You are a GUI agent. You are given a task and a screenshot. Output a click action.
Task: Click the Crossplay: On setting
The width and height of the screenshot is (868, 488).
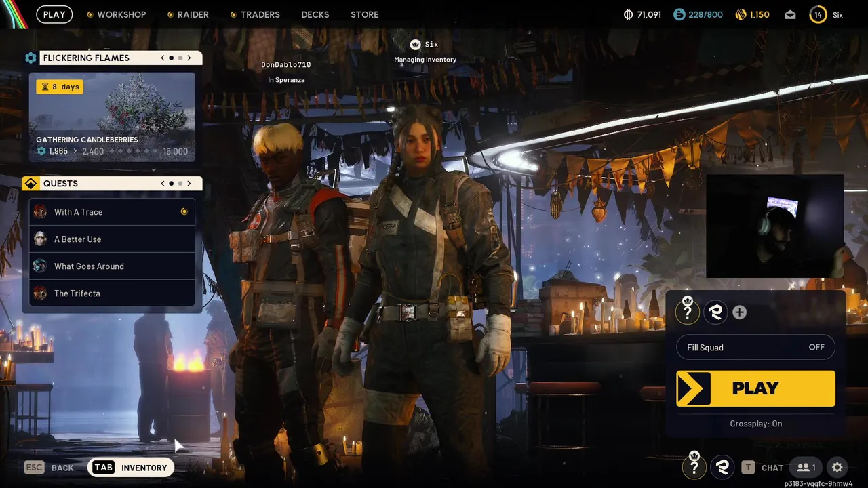coord(755,424)
